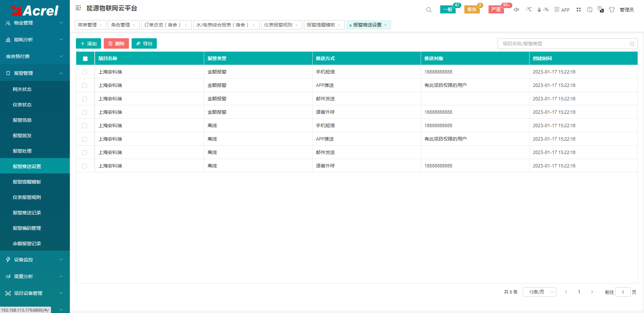Check the 金额报警 邮件发送 row

click(x=85, y=99)
